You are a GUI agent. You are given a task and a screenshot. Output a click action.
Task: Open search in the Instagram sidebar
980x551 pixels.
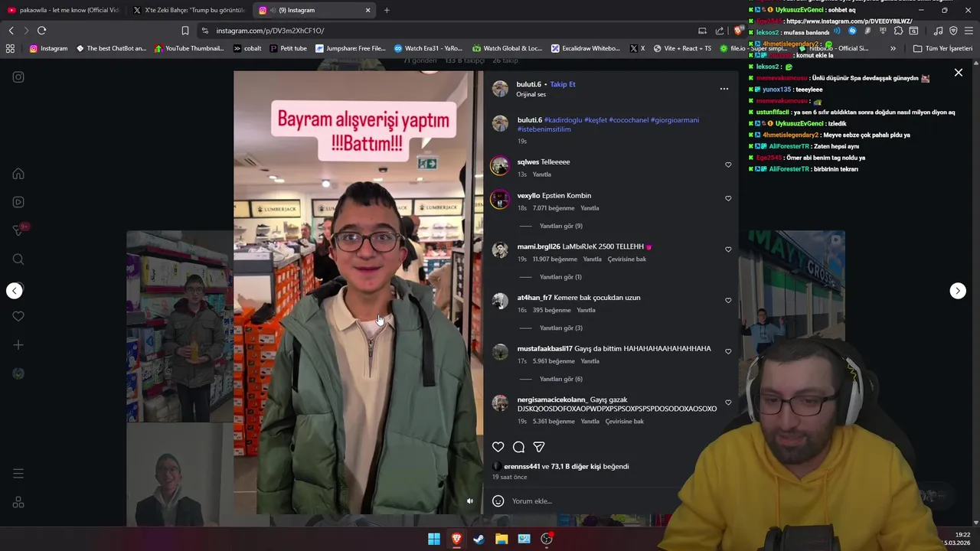click(x=18, y=259)
